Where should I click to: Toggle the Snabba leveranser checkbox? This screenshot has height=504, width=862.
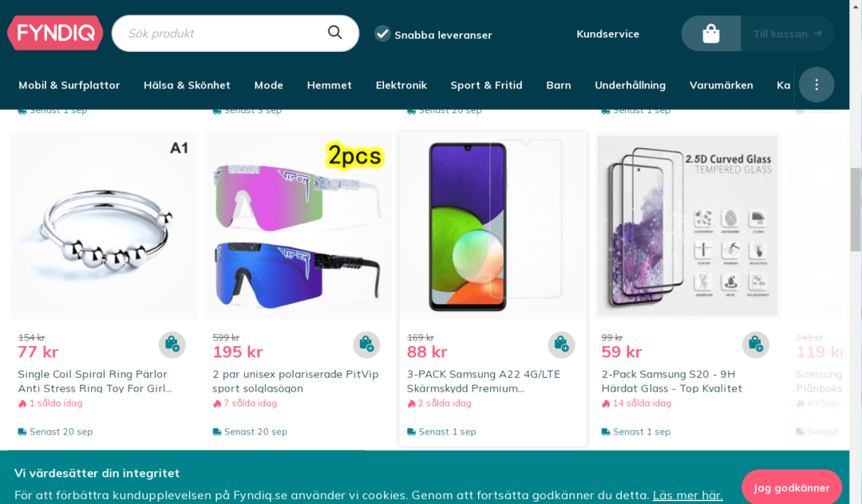(383, 33)
